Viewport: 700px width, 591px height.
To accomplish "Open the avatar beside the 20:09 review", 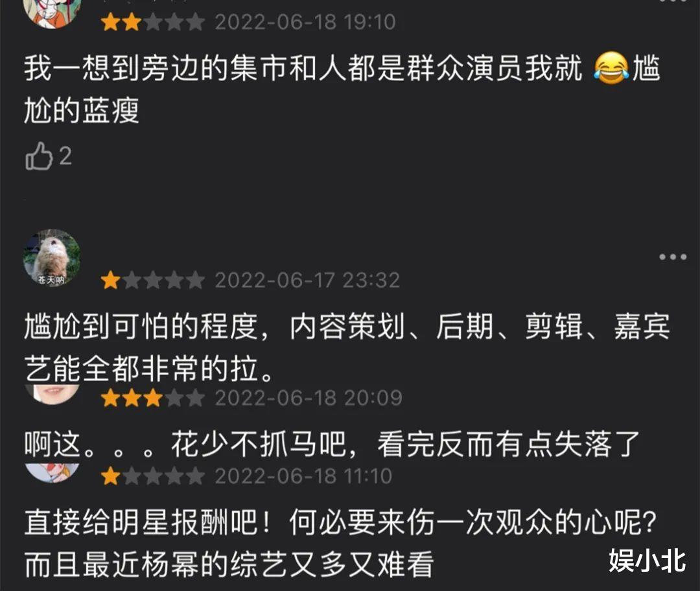I will 52,394.
